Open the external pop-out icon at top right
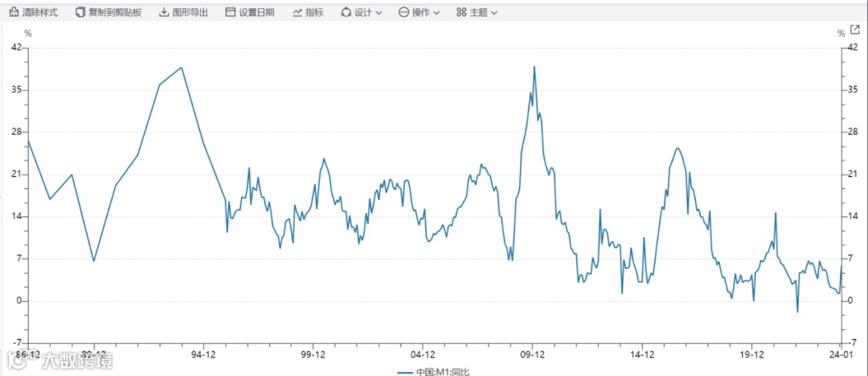Image resolution: width=868 pixels, height=376 pixels. point(854,31)
